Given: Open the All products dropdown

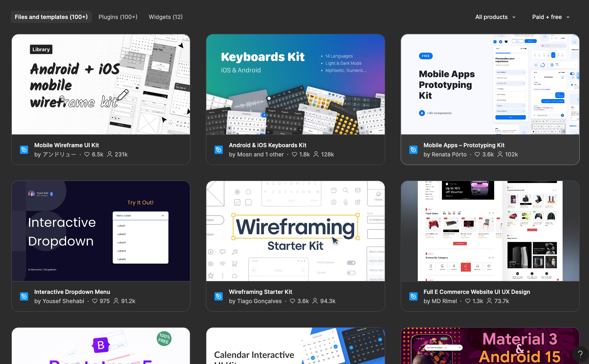Looking at the screenshot, I should tap(495, 17).
